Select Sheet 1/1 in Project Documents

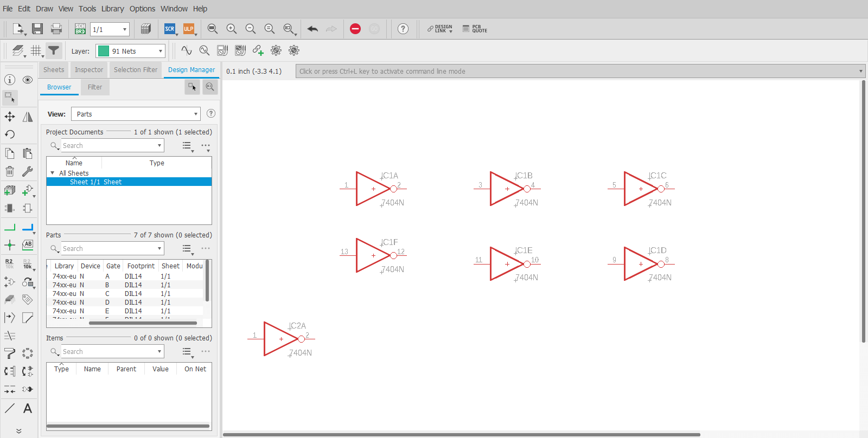coord(129,182)
